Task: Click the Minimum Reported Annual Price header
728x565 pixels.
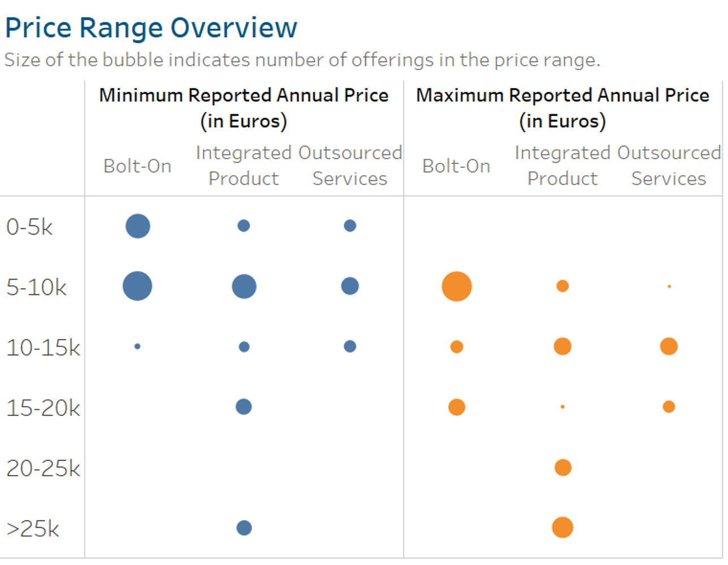Action: click(244, 108)
